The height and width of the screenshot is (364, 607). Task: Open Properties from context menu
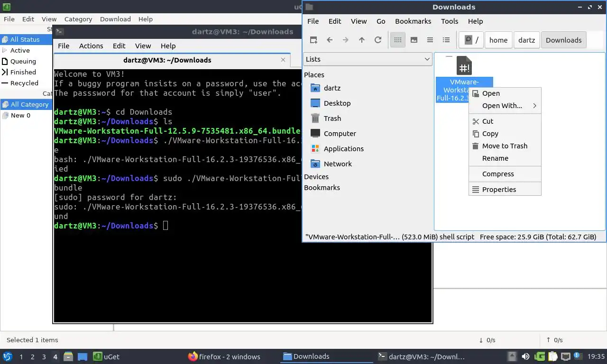pyautogui.click(x=505, y=190)
